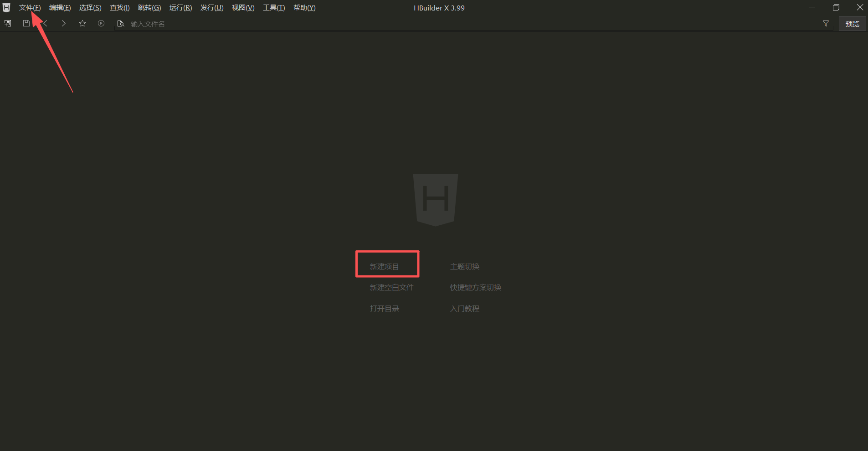868x451 pixels.
Task: Open the 跳转(G) menu
Action: pos(149,8)
